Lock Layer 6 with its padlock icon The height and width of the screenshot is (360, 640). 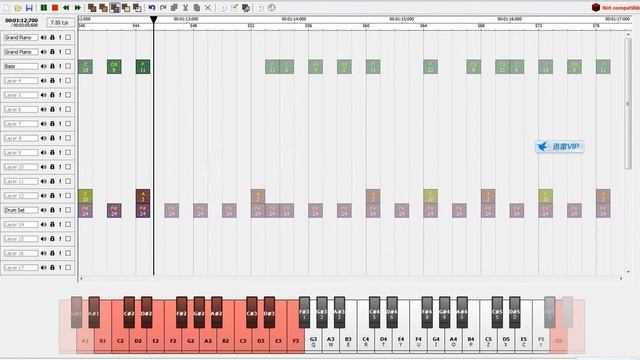tap(52, 109)
